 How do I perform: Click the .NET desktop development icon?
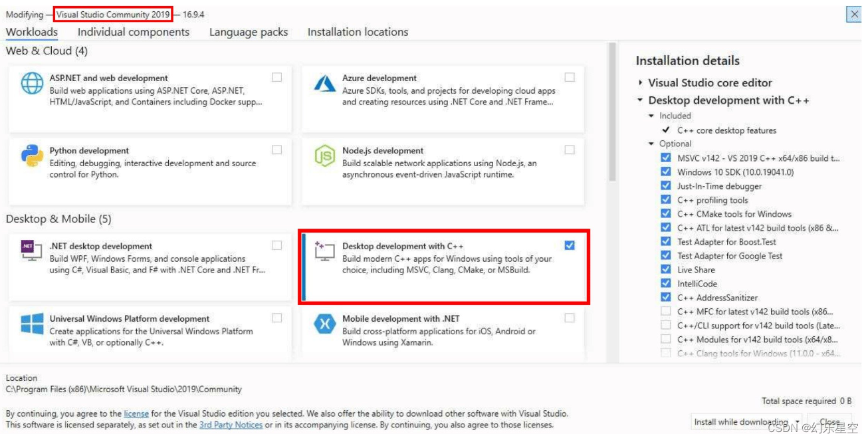(32, 252)
